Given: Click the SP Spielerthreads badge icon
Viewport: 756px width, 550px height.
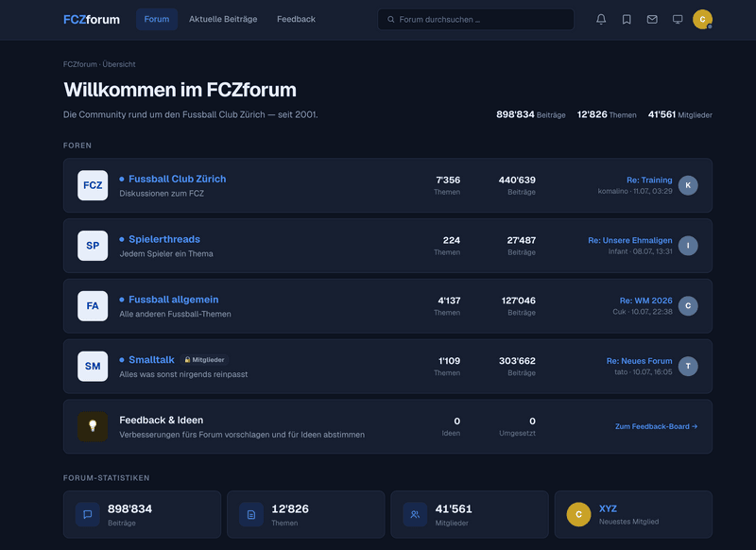Looking at the screenshot, I should coord(93,246).
